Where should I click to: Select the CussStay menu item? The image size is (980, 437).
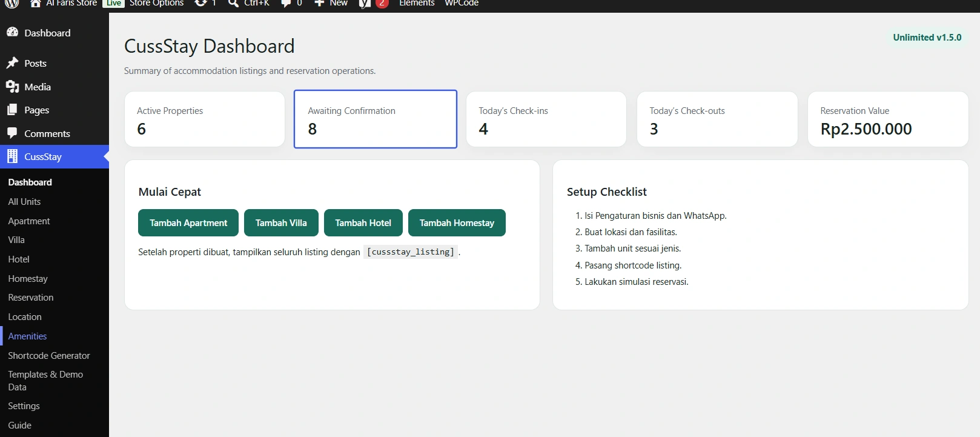55,156
